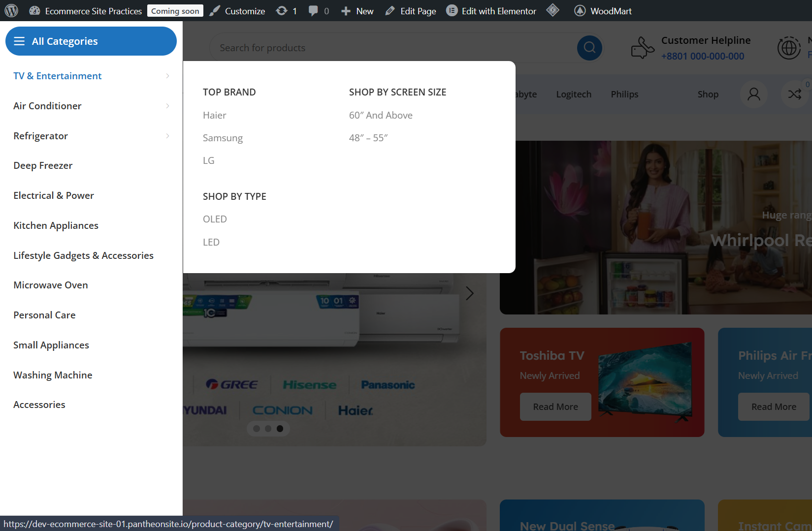
Task: Click the LG brand link
Action: click(209, 160)
